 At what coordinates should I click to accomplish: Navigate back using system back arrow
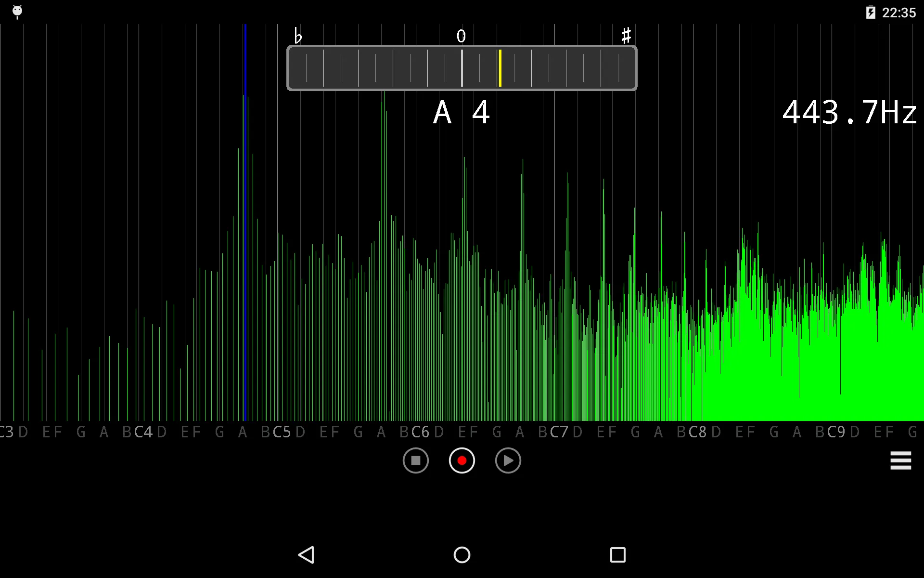[308, 554]
